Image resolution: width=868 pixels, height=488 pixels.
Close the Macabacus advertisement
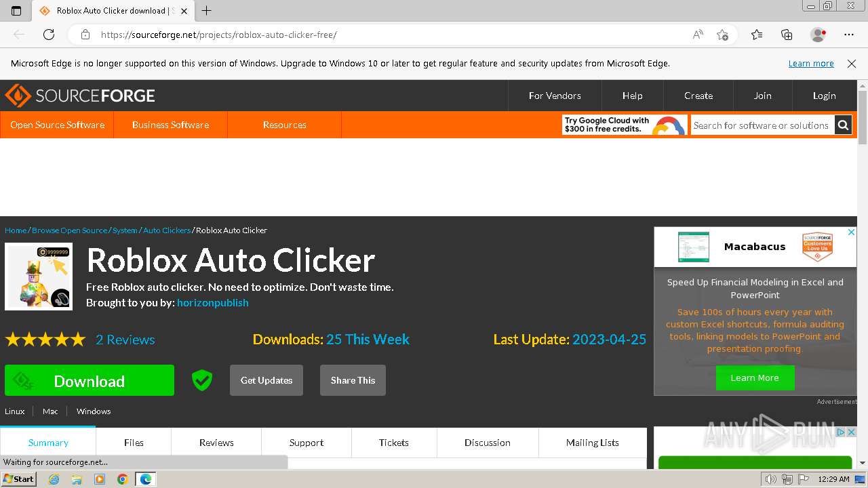(x=852, y=232)
